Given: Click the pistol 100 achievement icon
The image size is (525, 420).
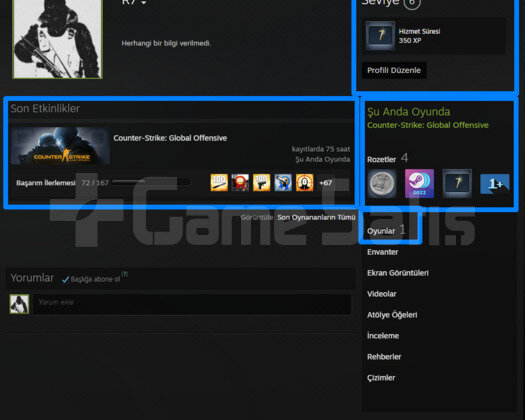Looking at the screenshot, I should (x=261, y=183).
